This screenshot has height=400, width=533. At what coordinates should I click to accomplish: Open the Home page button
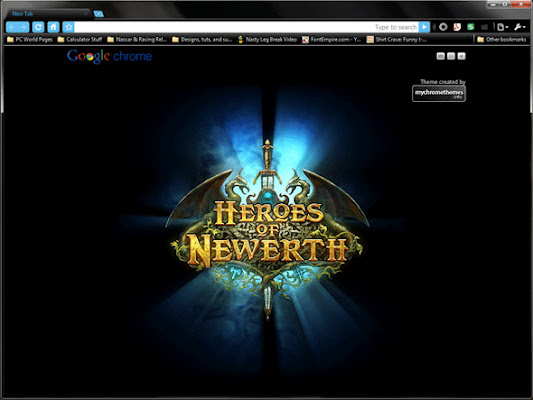[53, 27]
